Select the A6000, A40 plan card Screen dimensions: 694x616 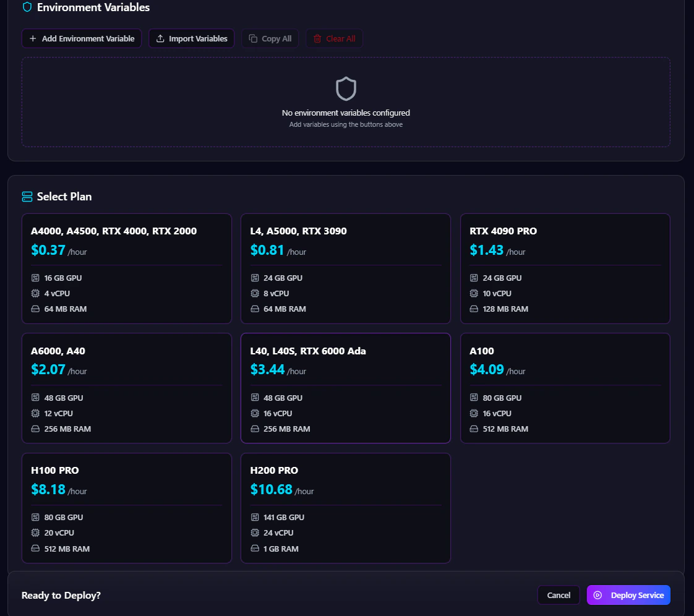127,388
